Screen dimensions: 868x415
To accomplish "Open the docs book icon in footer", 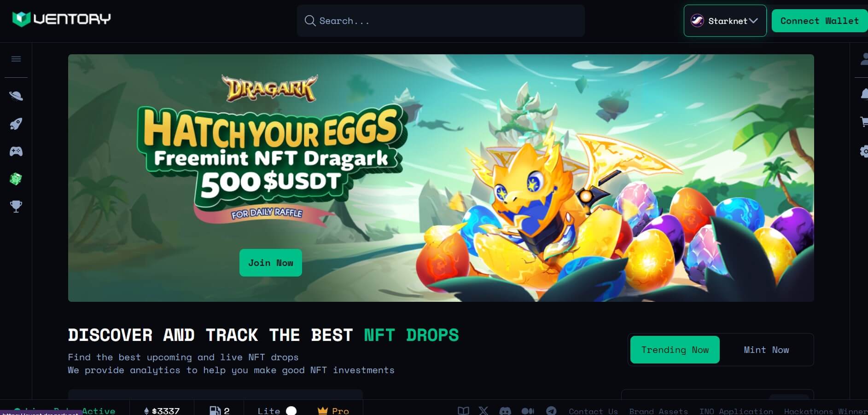I will pyautogui.click(x=463, y=411).
